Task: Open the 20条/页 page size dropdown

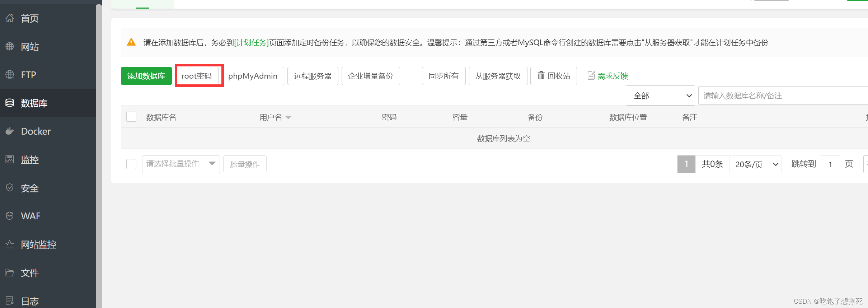Action: coord(756,164)
